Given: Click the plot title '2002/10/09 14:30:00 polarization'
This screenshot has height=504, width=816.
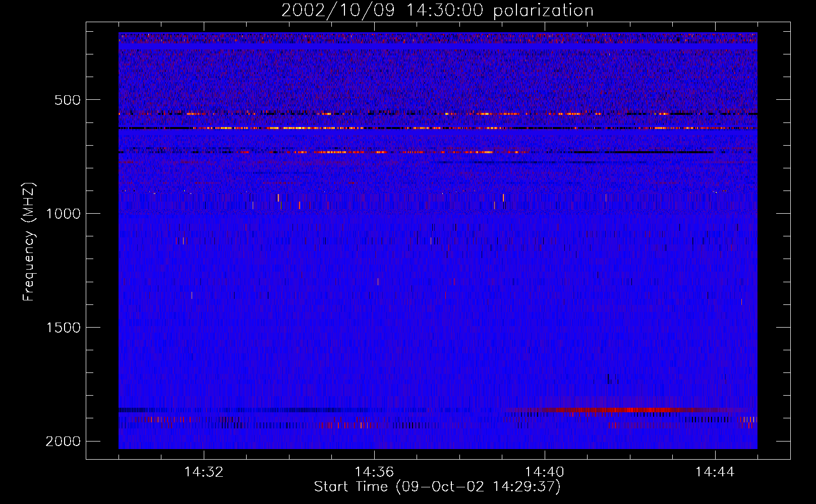Looking at the screenshot, I should coord(437,11).
